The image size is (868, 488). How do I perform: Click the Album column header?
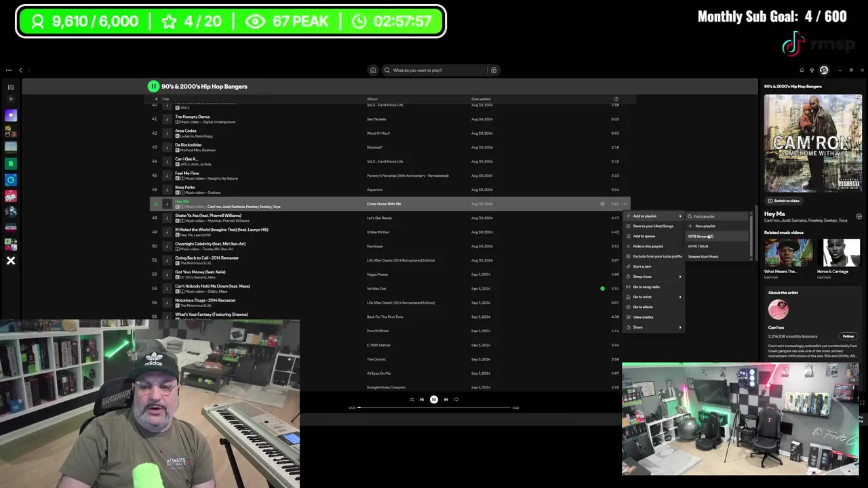(372, 99)
